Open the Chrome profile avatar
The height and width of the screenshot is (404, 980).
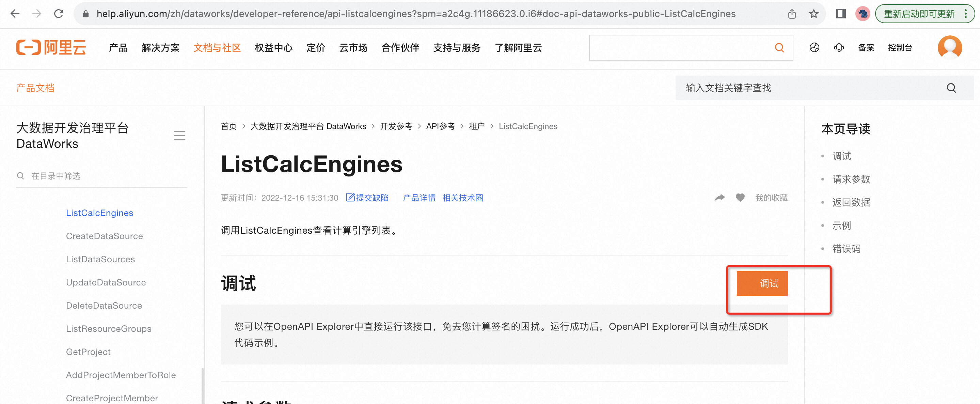click(863, 14)
